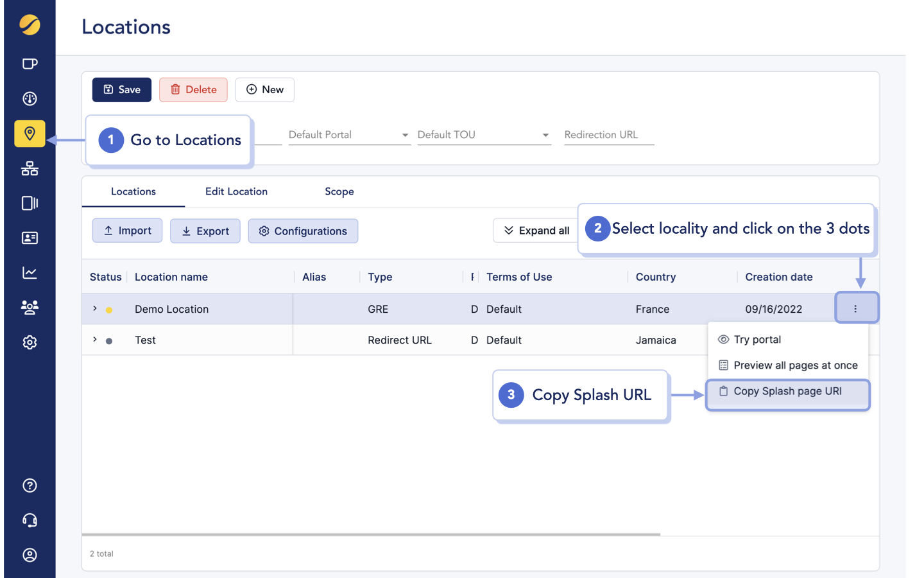Click the account profile icon at sidebar bottom
This screenshot has height=578, width=924.
pyautogui.click(x=30, y=555)
